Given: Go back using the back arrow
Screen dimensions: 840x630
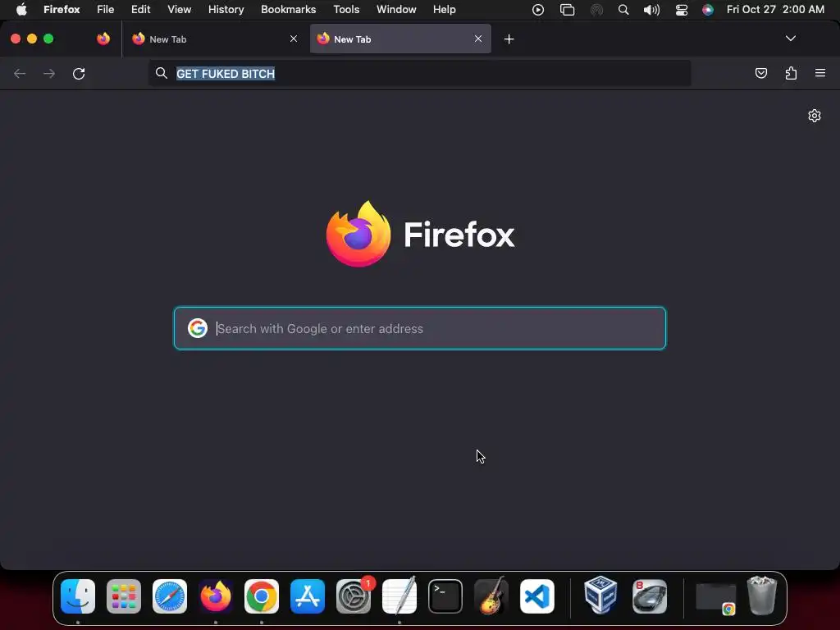Looking at the screenshot, I should click(20, 73).
